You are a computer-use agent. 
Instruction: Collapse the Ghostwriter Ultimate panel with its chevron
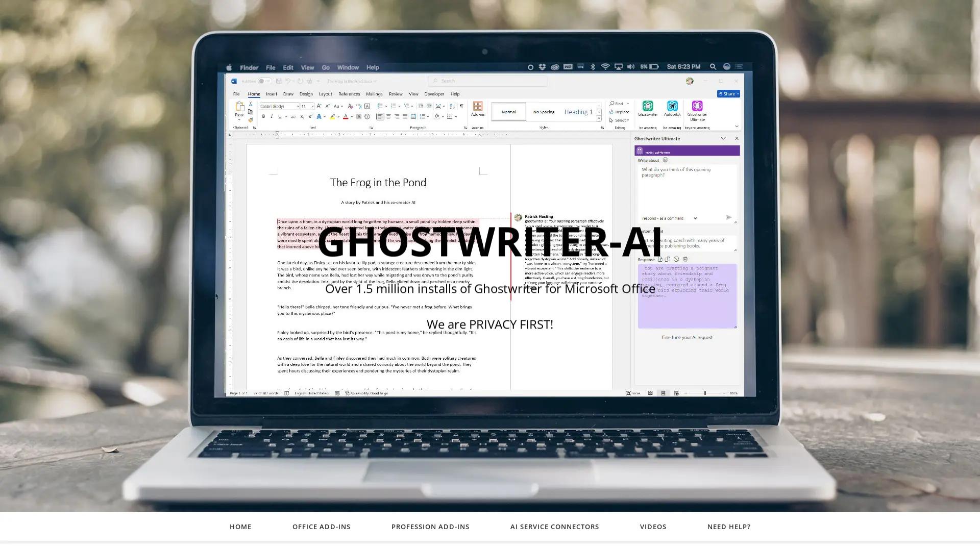coord(723,138)
